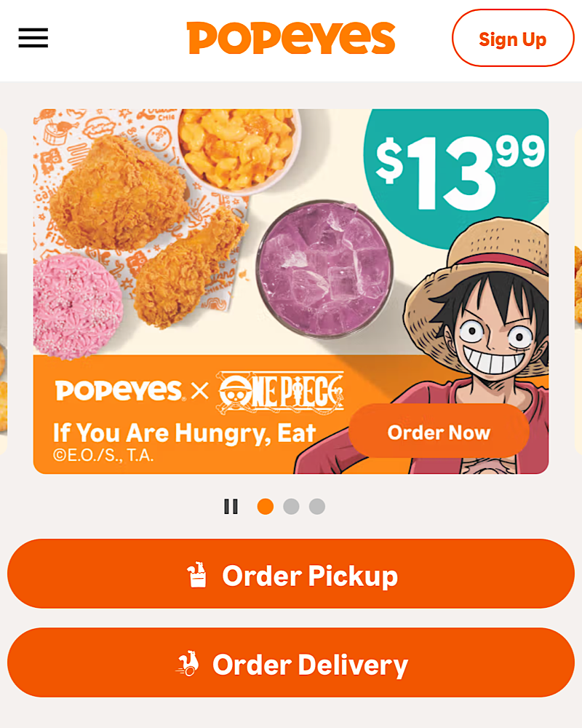Tap the Order Delivery button
Image resolution: width=582 pixels, height=728 pixels.
click(x=291, y=662)
